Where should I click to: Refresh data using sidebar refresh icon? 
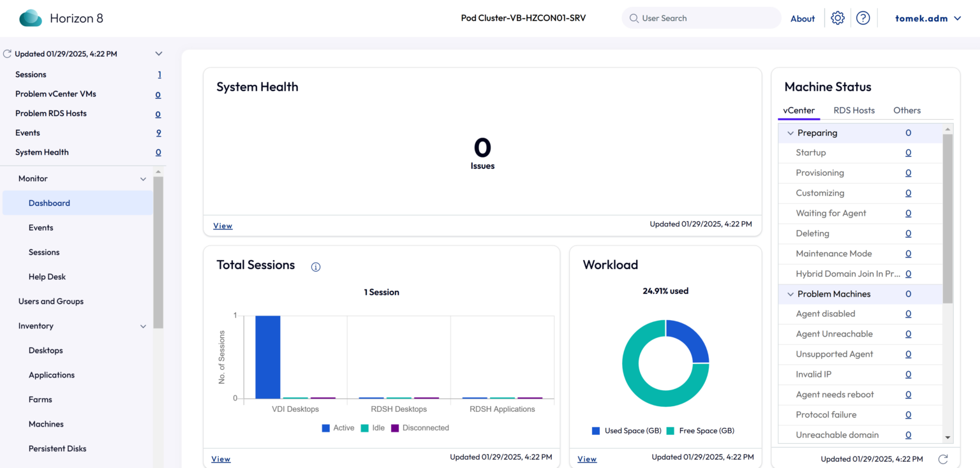[x=6, y=54]
